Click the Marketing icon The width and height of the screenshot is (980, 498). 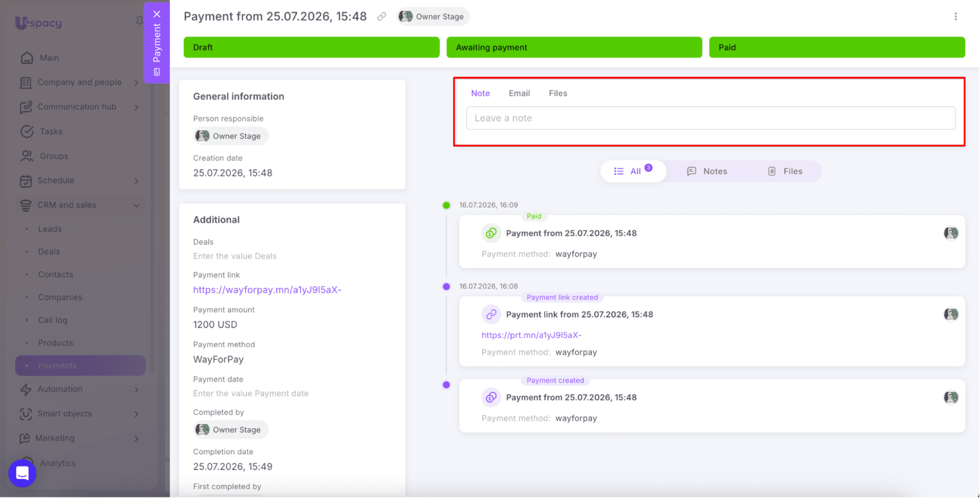coord(25,438)
